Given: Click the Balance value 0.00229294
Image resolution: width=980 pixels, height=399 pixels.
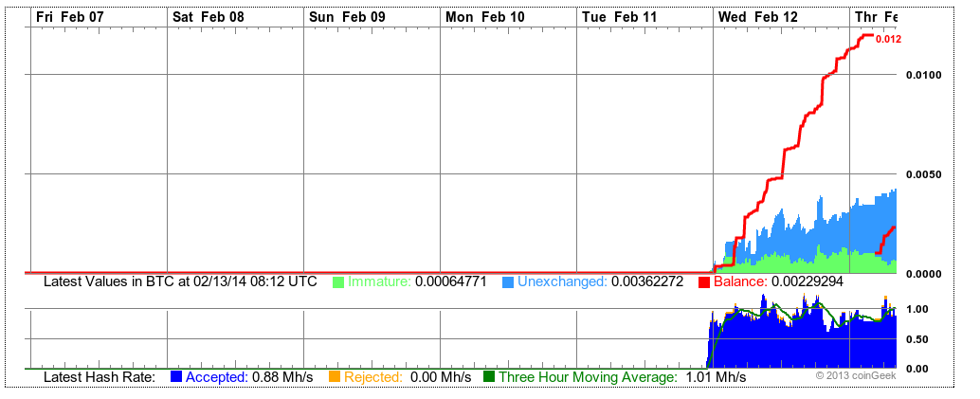Looking at the screenshot, I should [808, 282].
